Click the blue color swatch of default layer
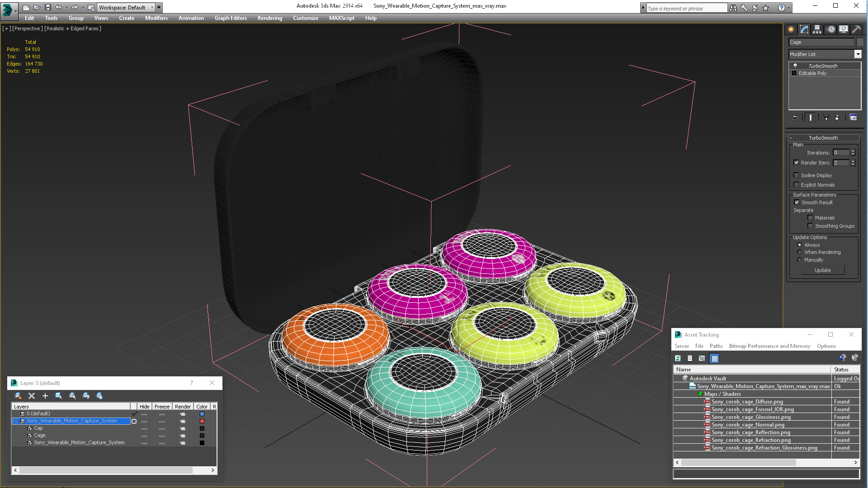Screen dimensions: 868x488 (202, 414)
